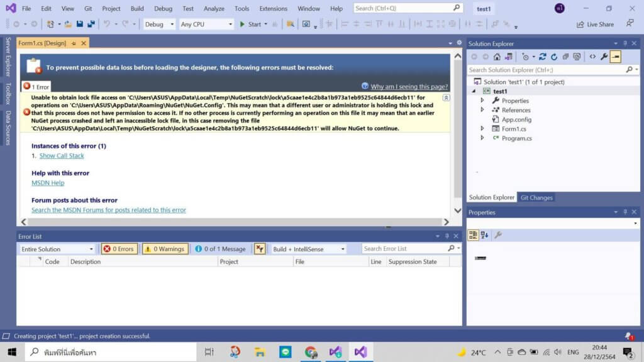This screenshot has width=644, height=362.
Task: Open the Entire Solution scope dropdown
Action: [57, 249]
